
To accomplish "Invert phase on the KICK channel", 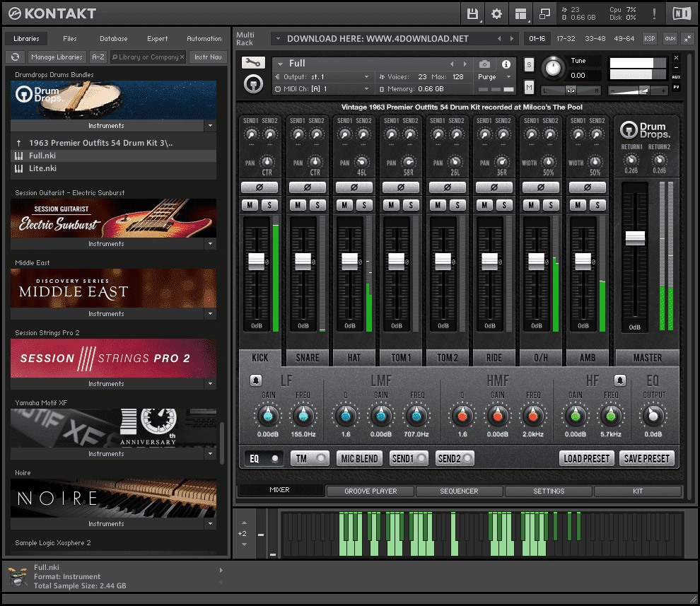I will 259,187.
